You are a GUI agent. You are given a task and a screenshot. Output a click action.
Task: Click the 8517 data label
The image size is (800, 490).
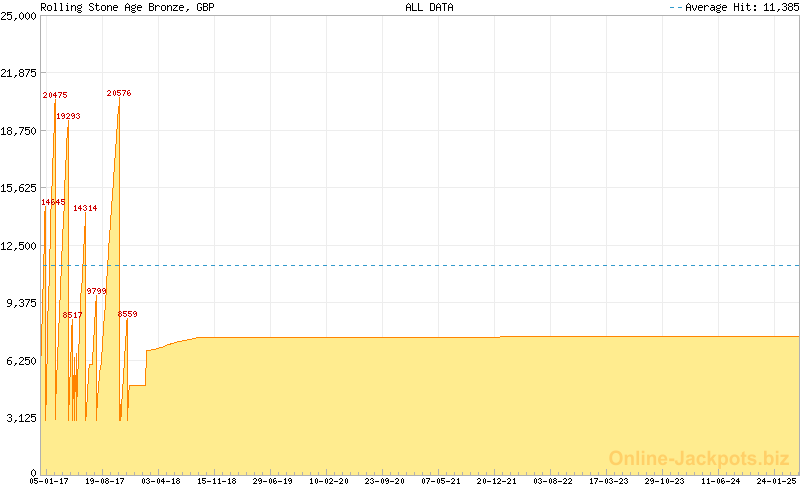click(72, 315)
